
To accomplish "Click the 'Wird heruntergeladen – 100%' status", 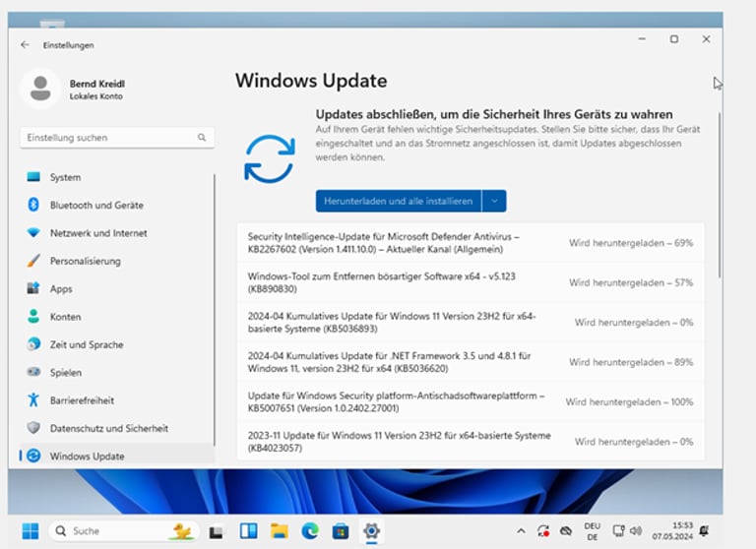I will click(x=629, y=402).
